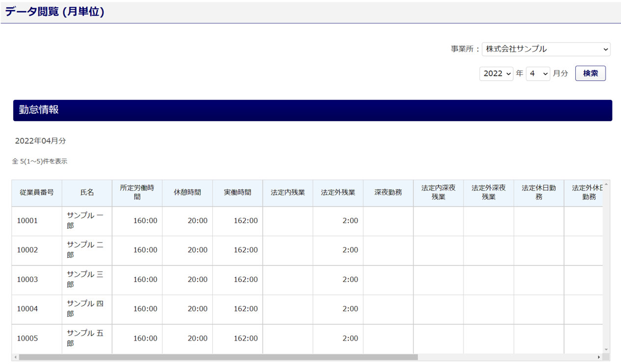Click the vertical scrollbar's up arrow
This screenshot has height=364, width=621.
point(606,185)
